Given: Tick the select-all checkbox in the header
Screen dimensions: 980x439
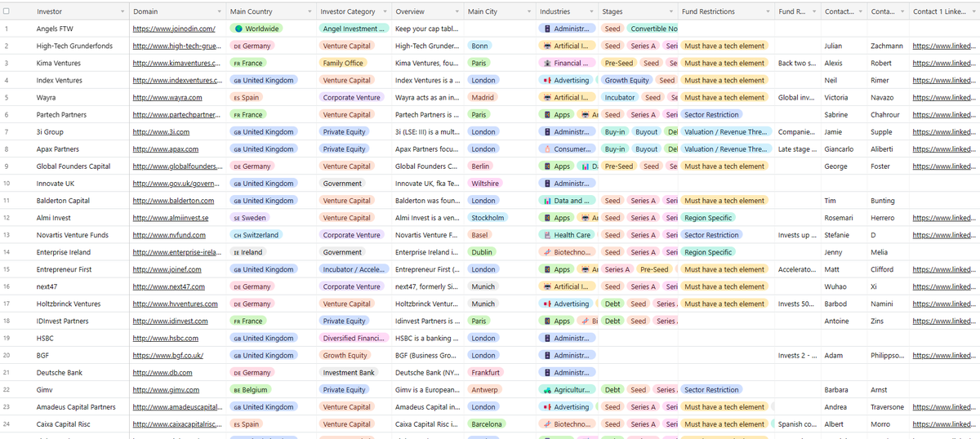Looking at the screenshot, I should [7, 11].
